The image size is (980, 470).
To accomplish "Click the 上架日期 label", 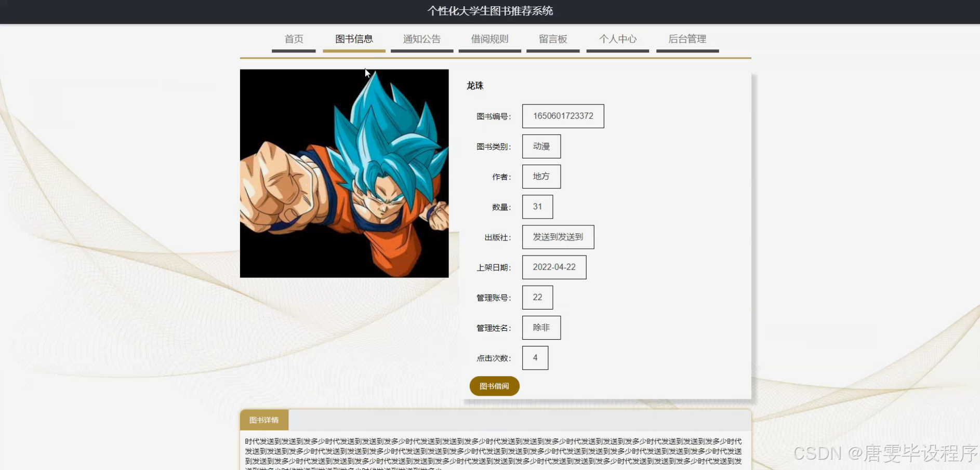I will click(x=494, y=267).
